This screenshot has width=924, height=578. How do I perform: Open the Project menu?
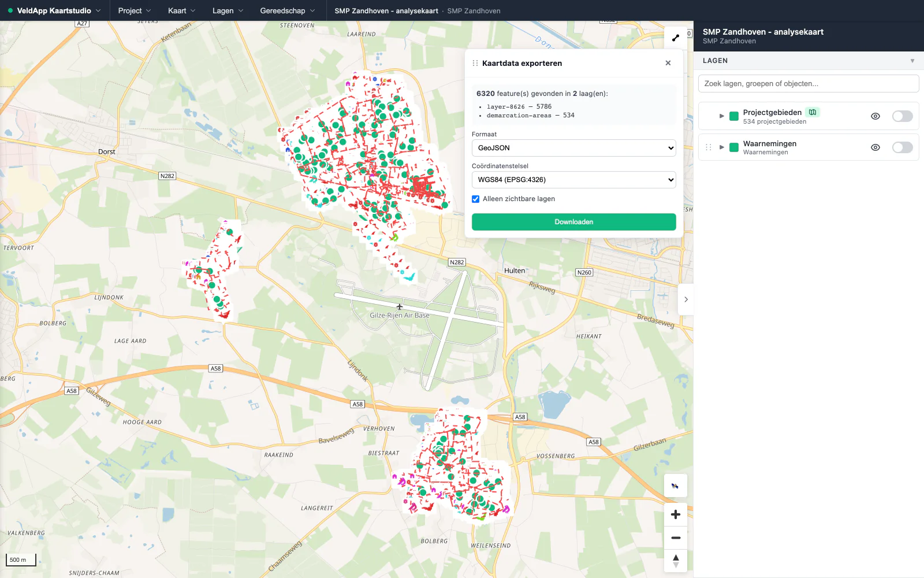(135, 10)
